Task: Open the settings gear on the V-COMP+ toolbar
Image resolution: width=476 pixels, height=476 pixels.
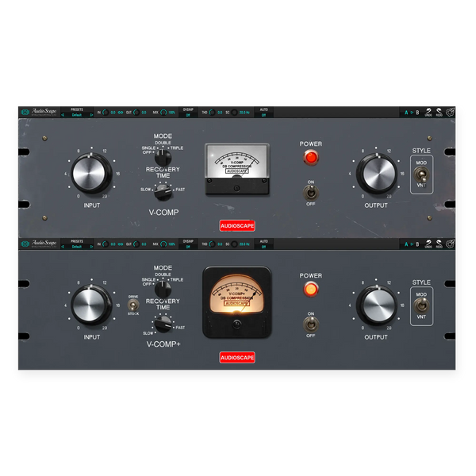Action: coord(450,244)
